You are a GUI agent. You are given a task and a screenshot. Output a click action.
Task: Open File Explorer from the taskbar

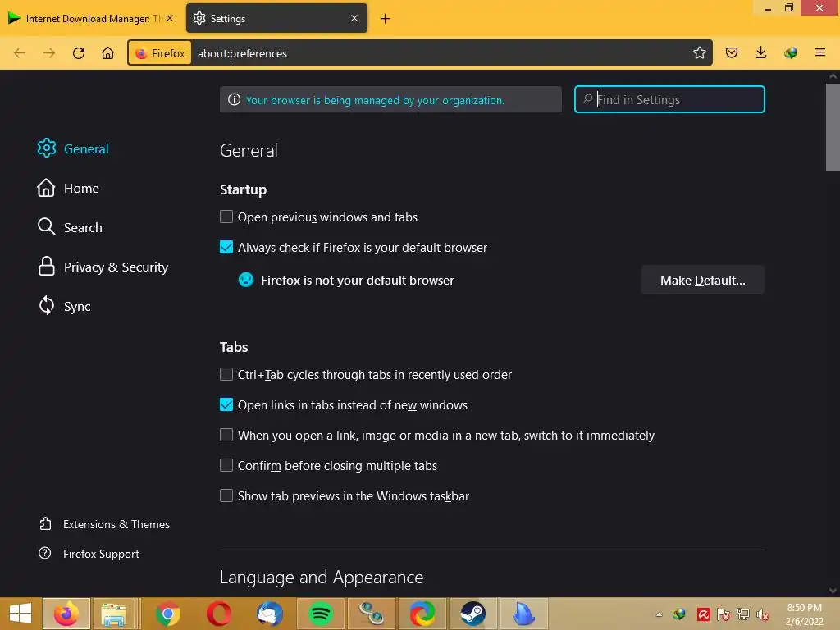[113, 614]
